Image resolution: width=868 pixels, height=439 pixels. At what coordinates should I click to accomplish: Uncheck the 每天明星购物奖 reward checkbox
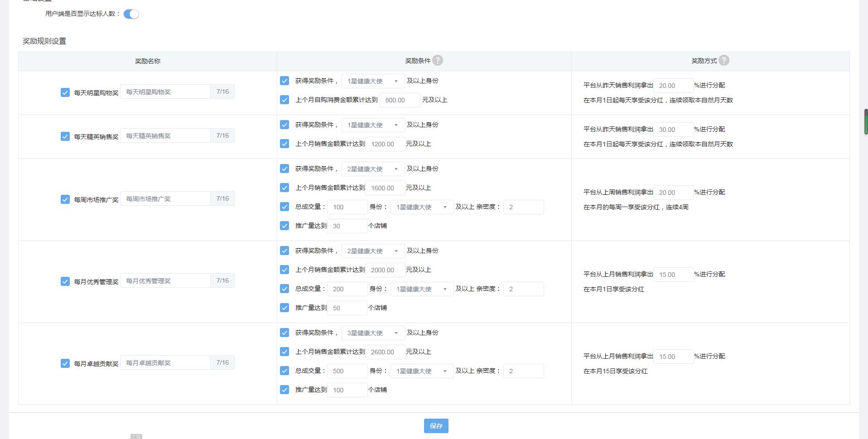65,92
